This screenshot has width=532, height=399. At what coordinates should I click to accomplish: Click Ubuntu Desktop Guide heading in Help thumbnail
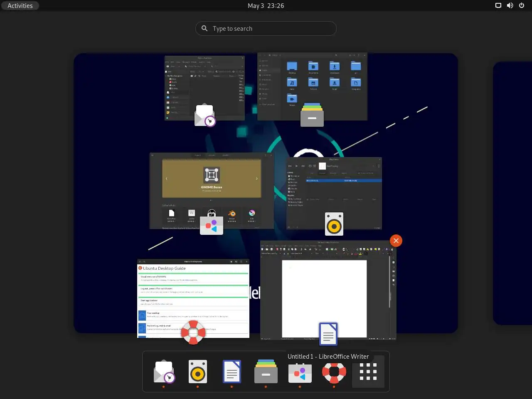coord(164,268)
